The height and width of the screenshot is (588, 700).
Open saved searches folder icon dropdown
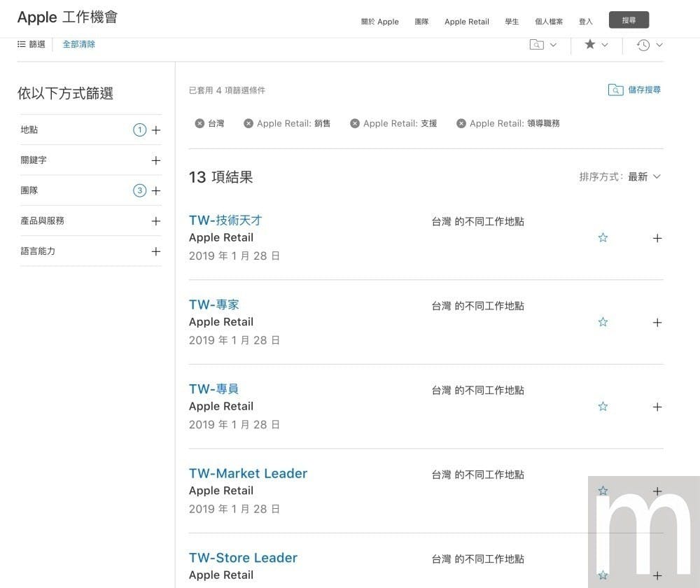pos(542,45)
